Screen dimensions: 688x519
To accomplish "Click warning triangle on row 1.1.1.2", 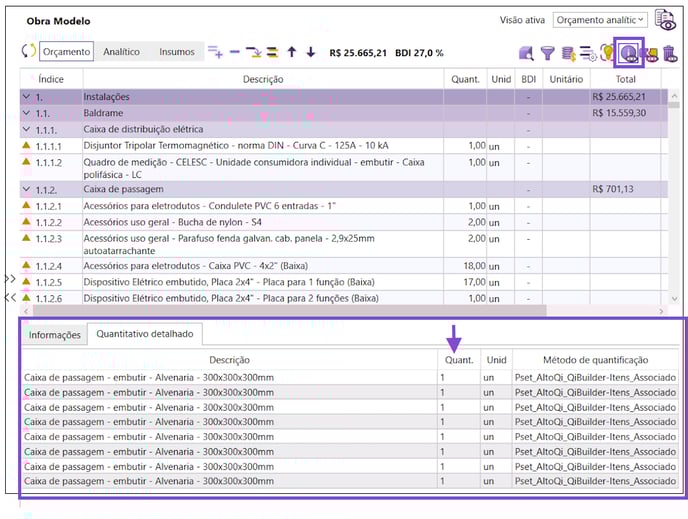I will pyautogui.click(x=26, y=161).
